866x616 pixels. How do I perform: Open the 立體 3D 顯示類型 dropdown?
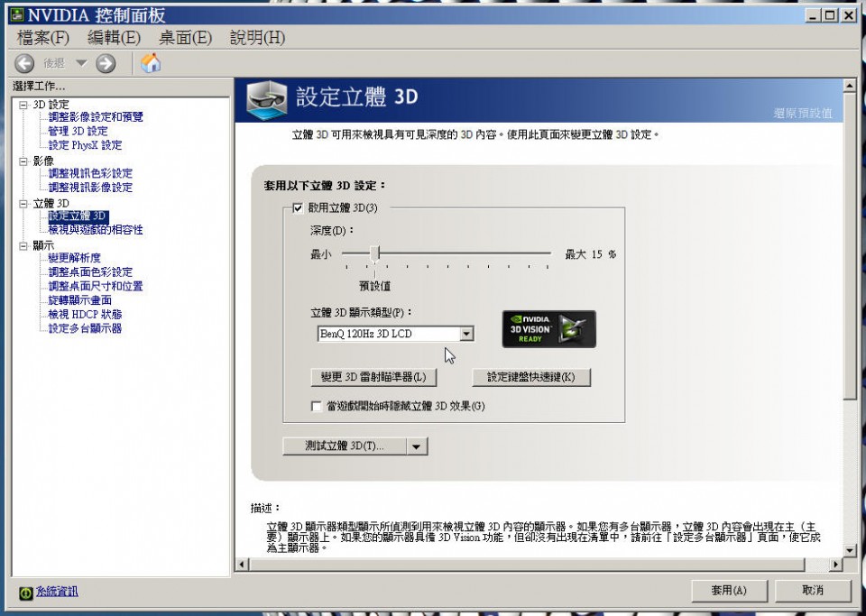(x=466, y=334)
